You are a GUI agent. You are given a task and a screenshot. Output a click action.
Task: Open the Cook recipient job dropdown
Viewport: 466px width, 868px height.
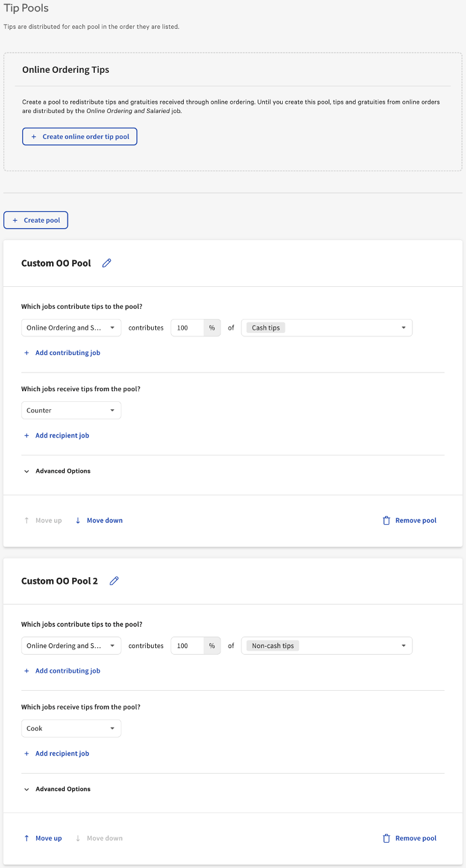click(71, 728)
